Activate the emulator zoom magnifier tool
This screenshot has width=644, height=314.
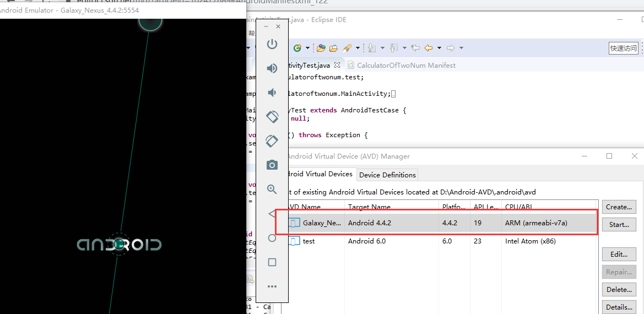pos(272,189)
